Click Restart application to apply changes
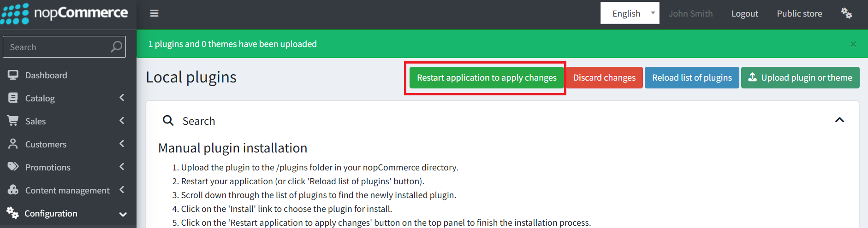This screenshot has height=228, width=868. click(487, 78)
